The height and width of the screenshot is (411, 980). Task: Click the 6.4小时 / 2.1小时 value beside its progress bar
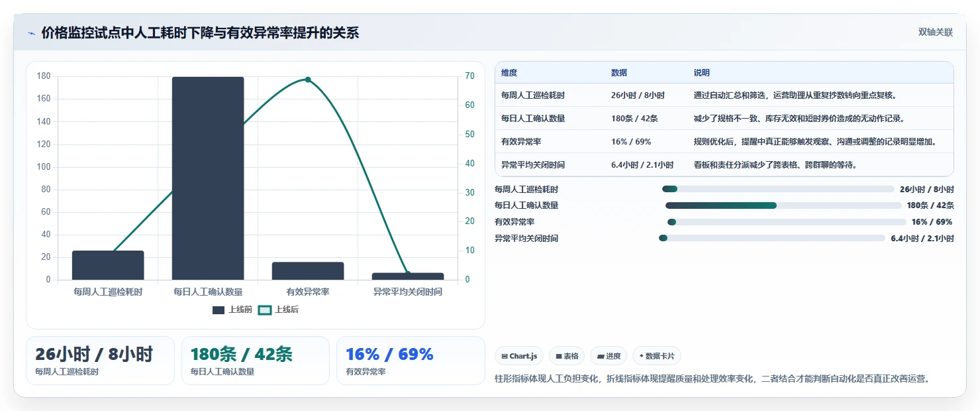pyautogui.click(x=922, y=238)
